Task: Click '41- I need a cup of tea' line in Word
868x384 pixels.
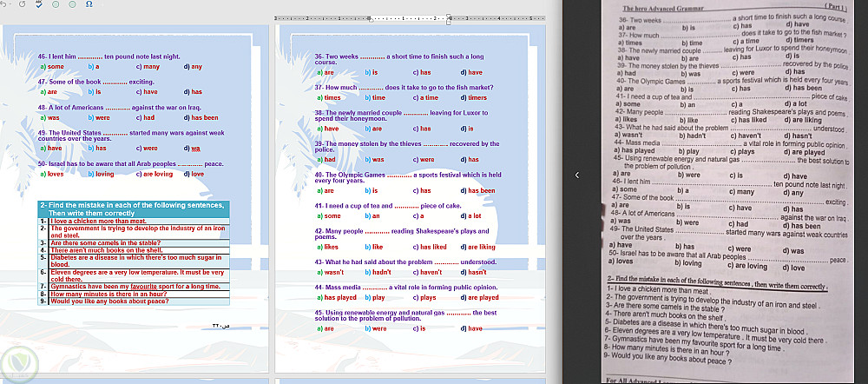Action: tap(387, 206)
